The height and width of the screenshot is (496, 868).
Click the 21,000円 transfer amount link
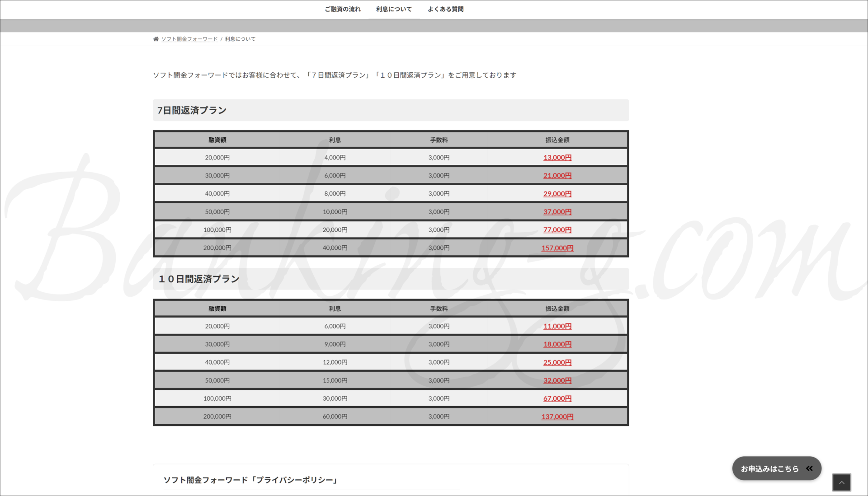[x=557, y=176]
